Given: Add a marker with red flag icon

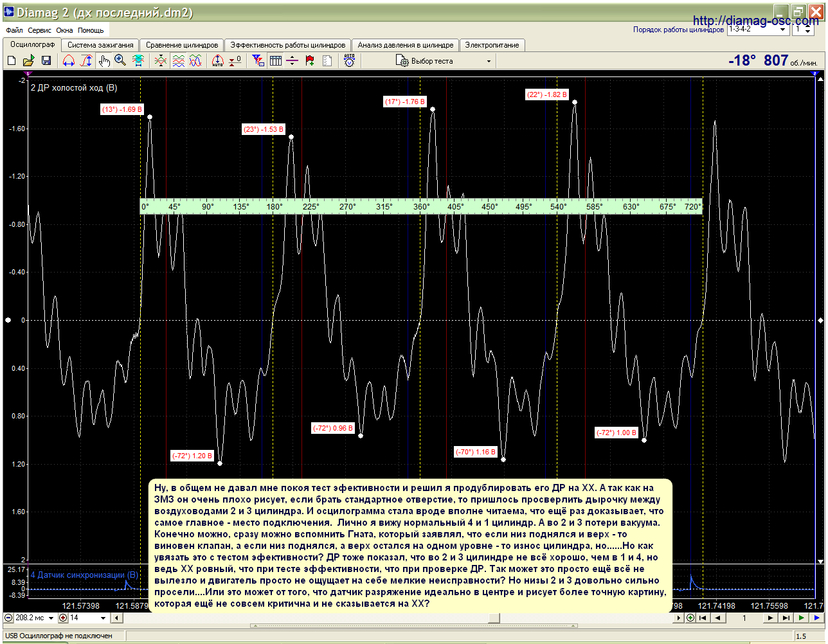Looking at the screenshot, I should click(x=310, y=60).
